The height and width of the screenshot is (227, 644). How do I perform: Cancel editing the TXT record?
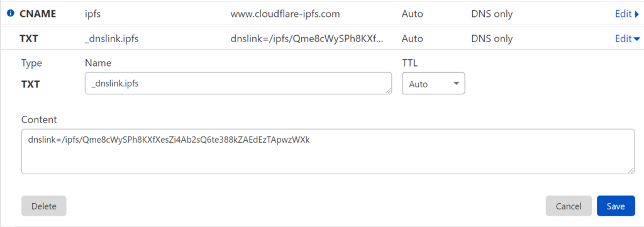(569, 206)
